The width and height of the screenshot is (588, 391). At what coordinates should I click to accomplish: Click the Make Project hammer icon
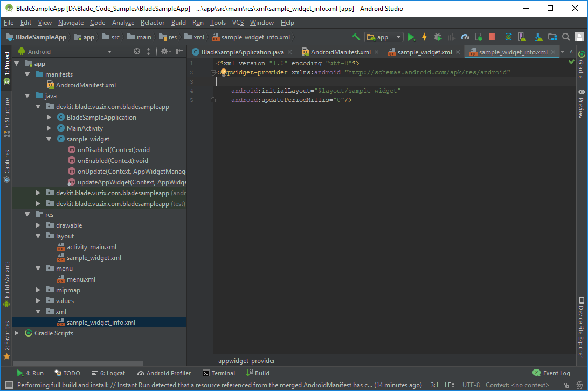[356, 37]
